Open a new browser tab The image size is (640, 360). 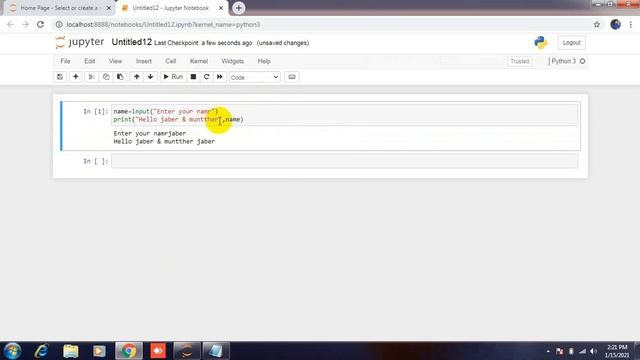(238, 8)
